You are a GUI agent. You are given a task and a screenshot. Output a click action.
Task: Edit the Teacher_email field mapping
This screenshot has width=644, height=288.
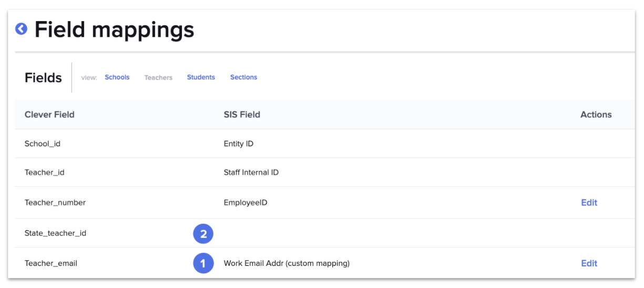[589, 263]
